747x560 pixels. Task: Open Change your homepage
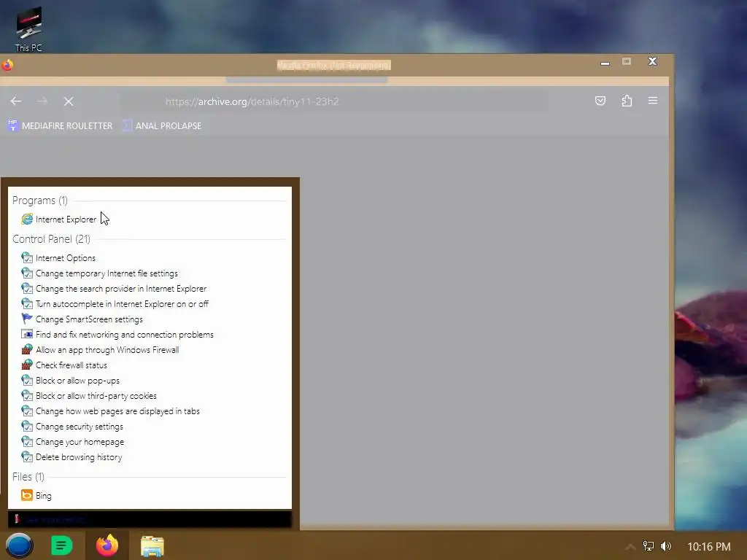click(73, 442)
